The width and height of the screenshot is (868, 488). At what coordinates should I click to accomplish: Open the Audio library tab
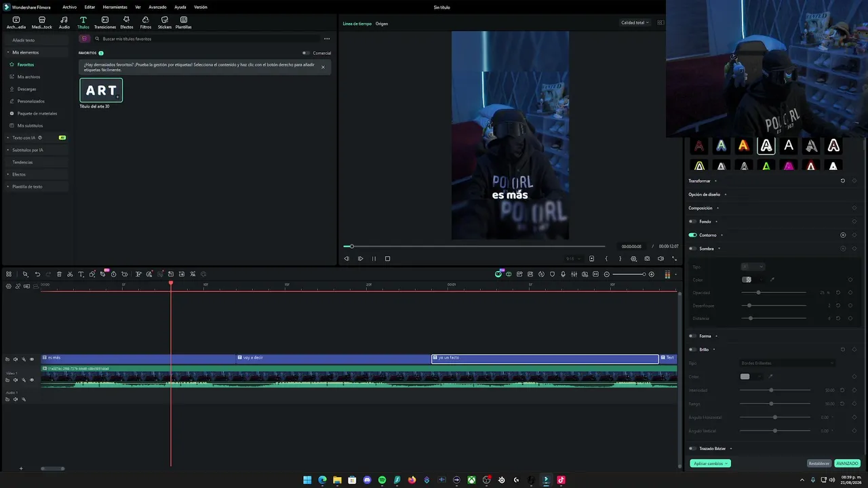64,22
